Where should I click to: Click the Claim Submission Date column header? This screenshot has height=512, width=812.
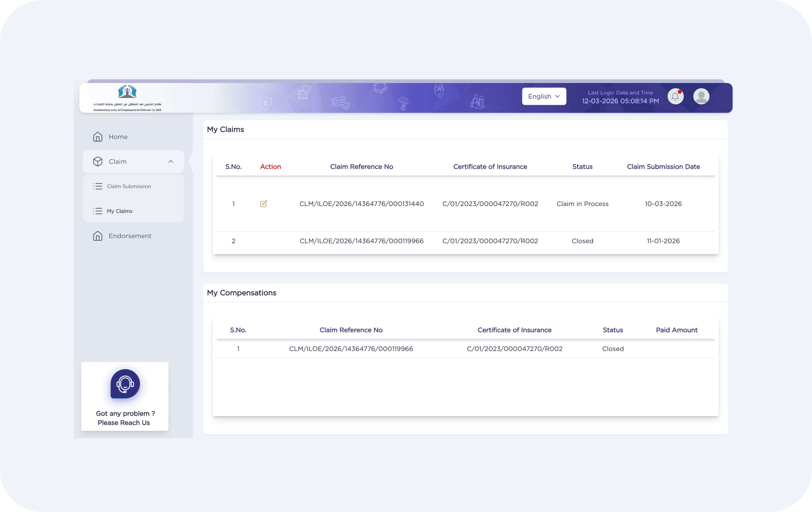coord(663,167)
